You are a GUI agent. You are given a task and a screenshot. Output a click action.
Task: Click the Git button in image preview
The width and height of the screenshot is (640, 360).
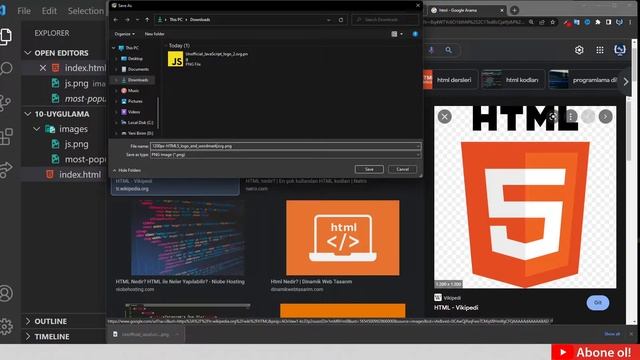(598, 302)
